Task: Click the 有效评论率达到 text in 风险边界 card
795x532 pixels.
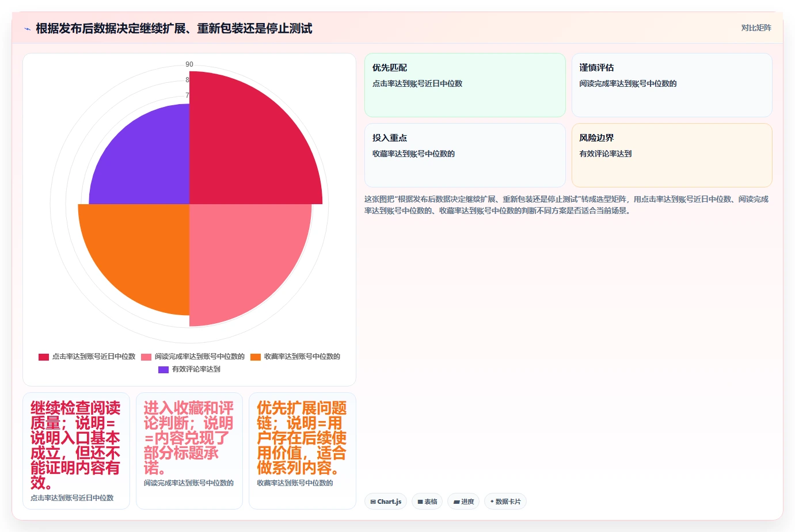Action: point(606,154)
